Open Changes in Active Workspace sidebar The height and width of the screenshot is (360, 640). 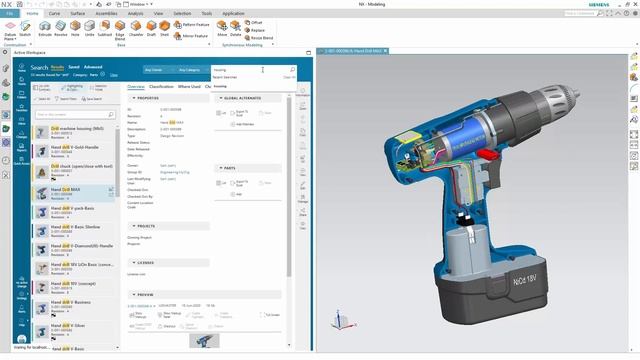click(x=22, y=134)
